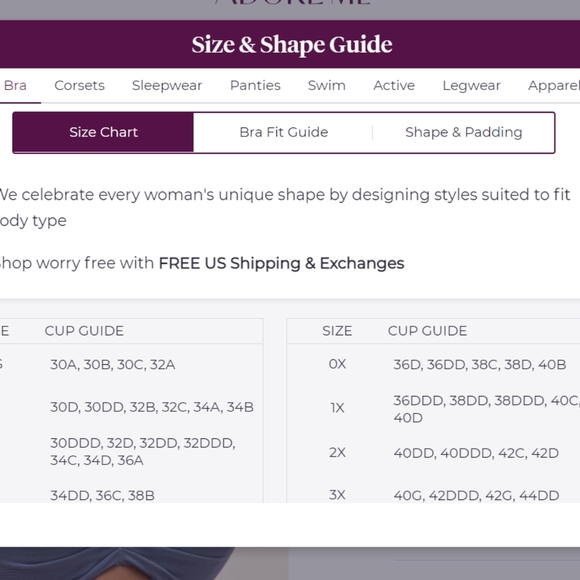Click the 2X size label
580x580 pixels.
point(337,452)
